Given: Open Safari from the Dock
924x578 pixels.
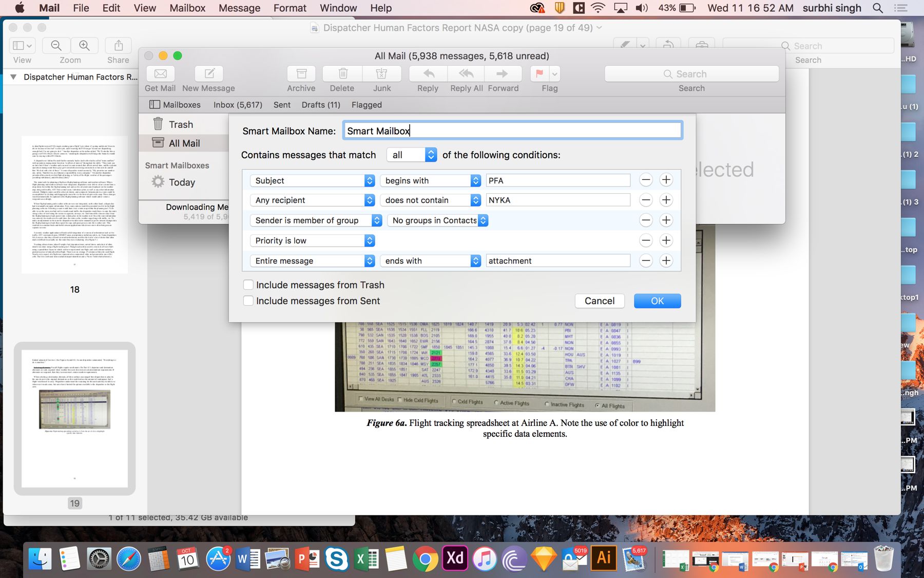Looking at the screenshot, I should click(128, 559).
